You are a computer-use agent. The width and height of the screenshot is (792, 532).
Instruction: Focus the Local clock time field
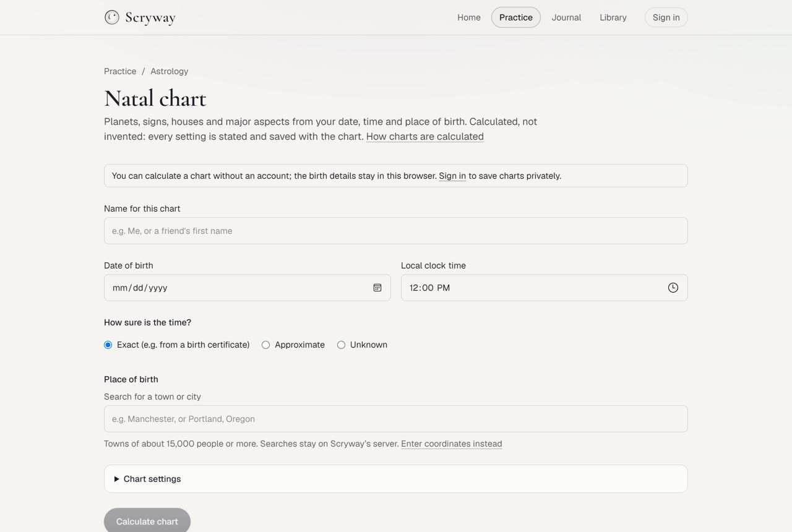[544, 288]
